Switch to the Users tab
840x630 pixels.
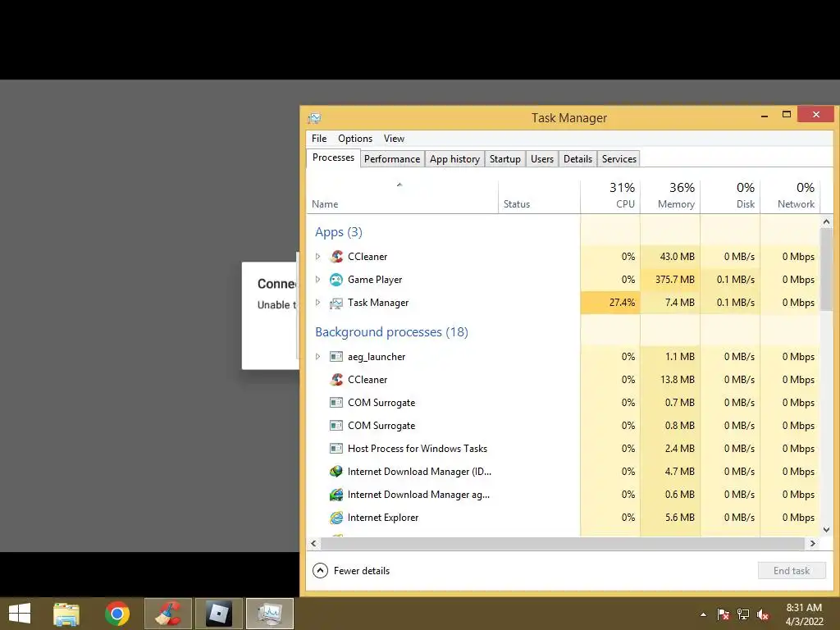[542, 159]
